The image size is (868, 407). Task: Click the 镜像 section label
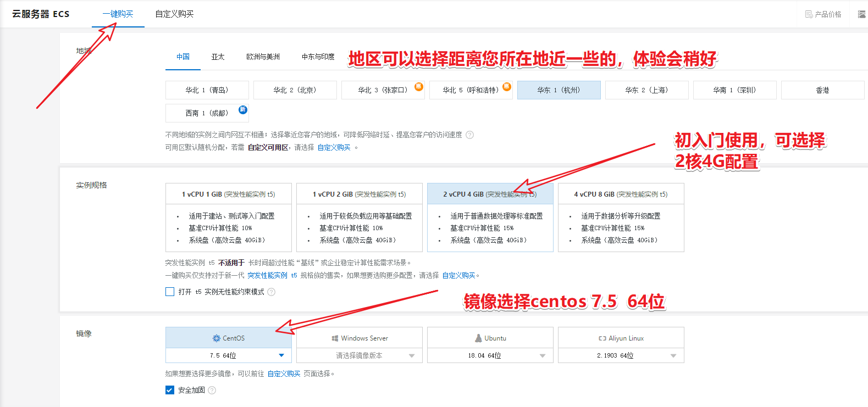click(84, 333)
